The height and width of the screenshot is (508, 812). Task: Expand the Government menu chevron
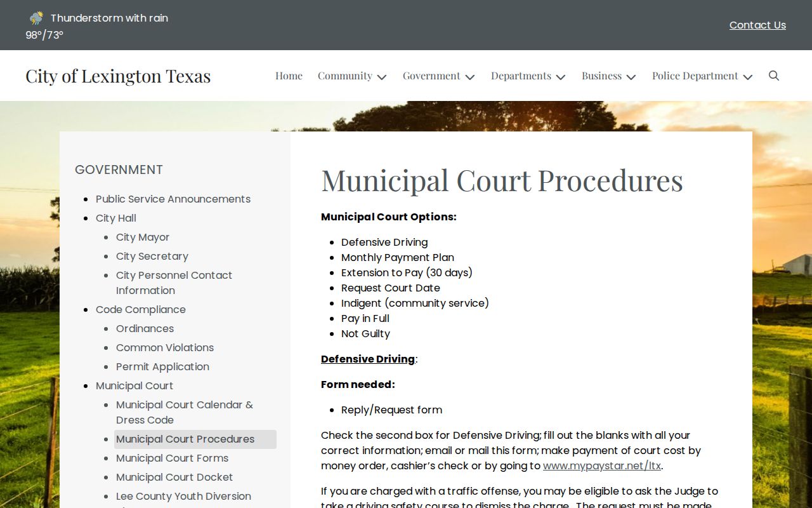click(469, 77)
